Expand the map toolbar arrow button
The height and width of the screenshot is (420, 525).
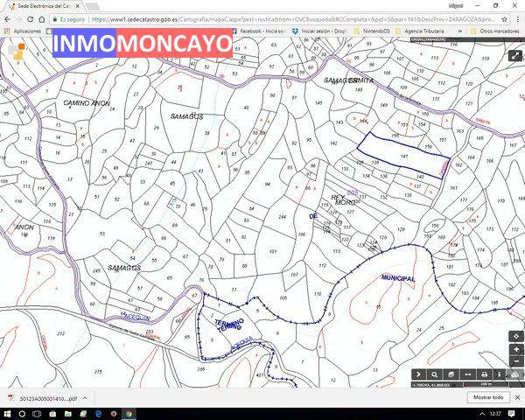click(x=418, y=374)
